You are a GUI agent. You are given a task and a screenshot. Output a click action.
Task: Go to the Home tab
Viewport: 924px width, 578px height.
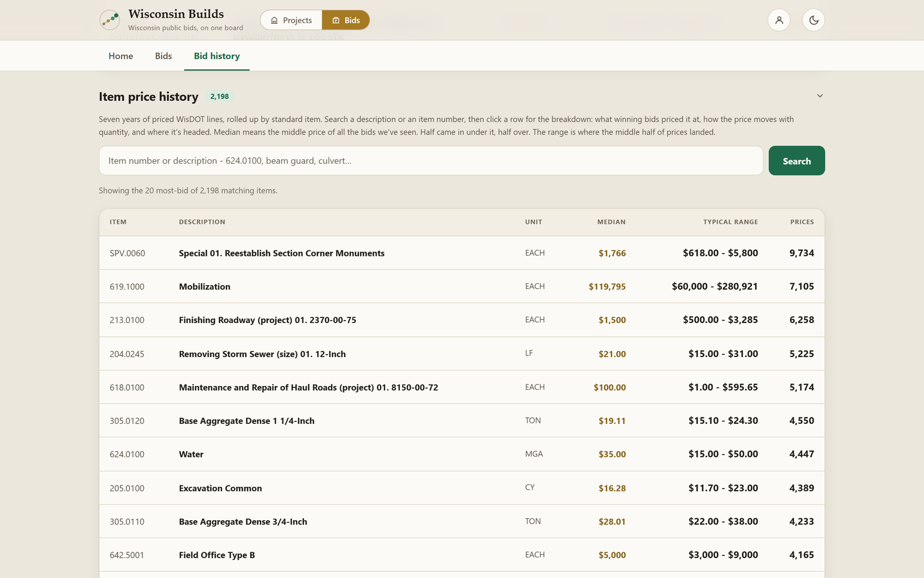[121, 56]
